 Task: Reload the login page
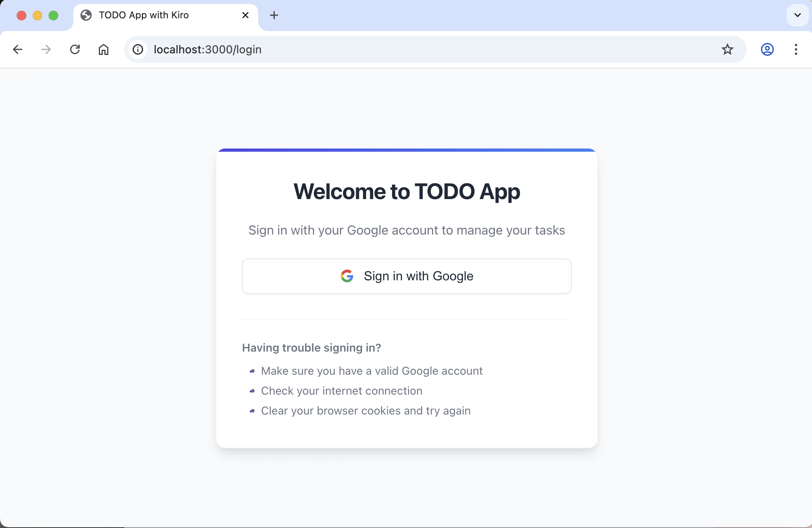click(75, 49)
